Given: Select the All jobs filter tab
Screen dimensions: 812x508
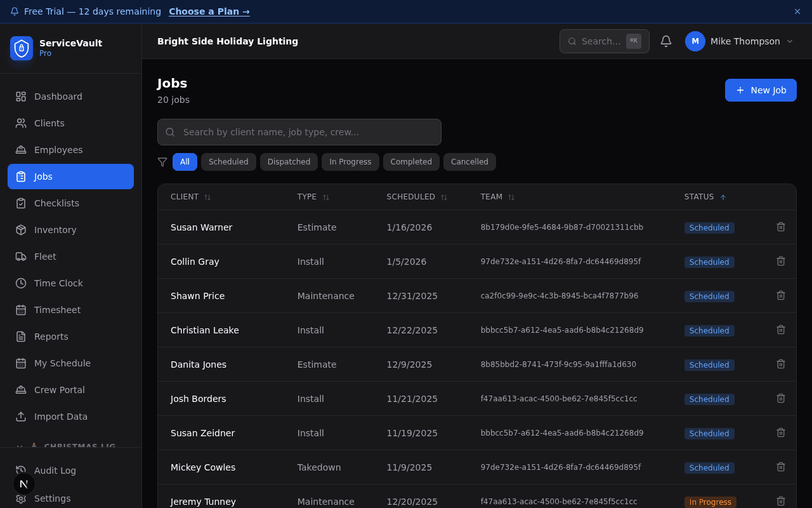Looking at the screenshot, I should pyautogui.click(x=185, y=162).
